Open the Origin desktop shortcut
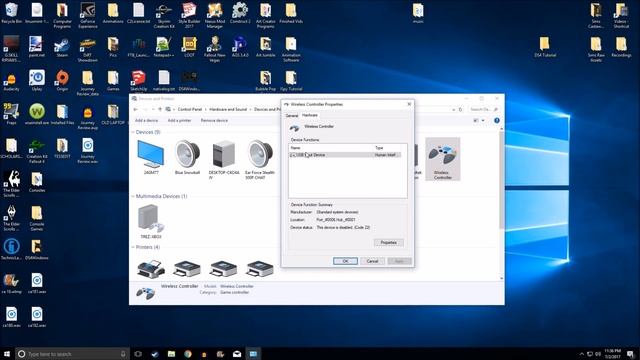The height and width of the screenshot is (360, 640). 62,81
